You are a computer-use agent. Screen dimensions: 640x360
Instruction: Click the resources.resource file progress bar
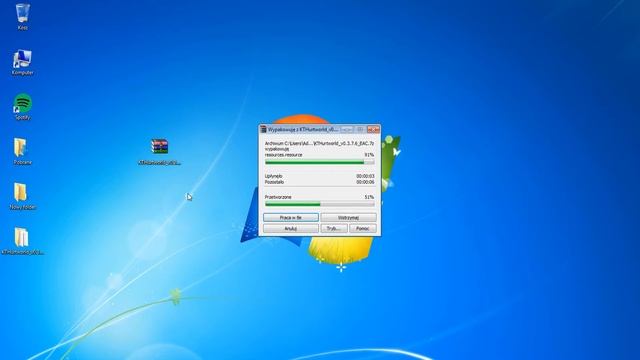tap(320, 162)
